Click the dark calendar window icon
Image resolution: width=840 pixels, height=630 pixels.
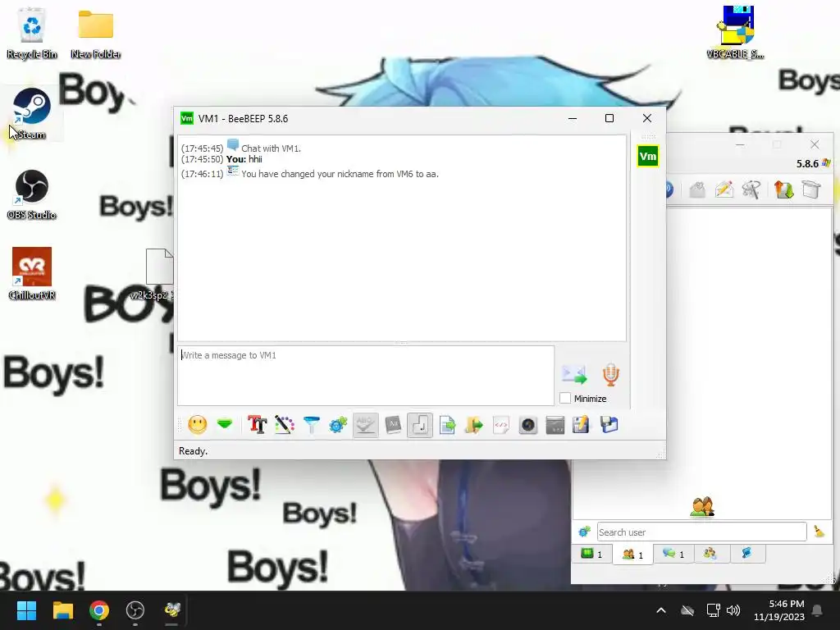click(555, 425)
